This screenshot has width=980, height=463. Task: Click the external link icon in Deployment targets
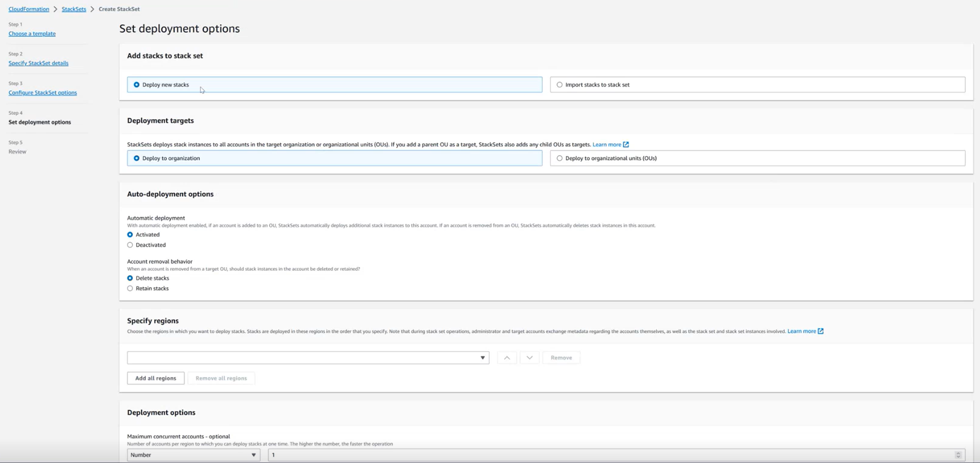coord(626,144)
